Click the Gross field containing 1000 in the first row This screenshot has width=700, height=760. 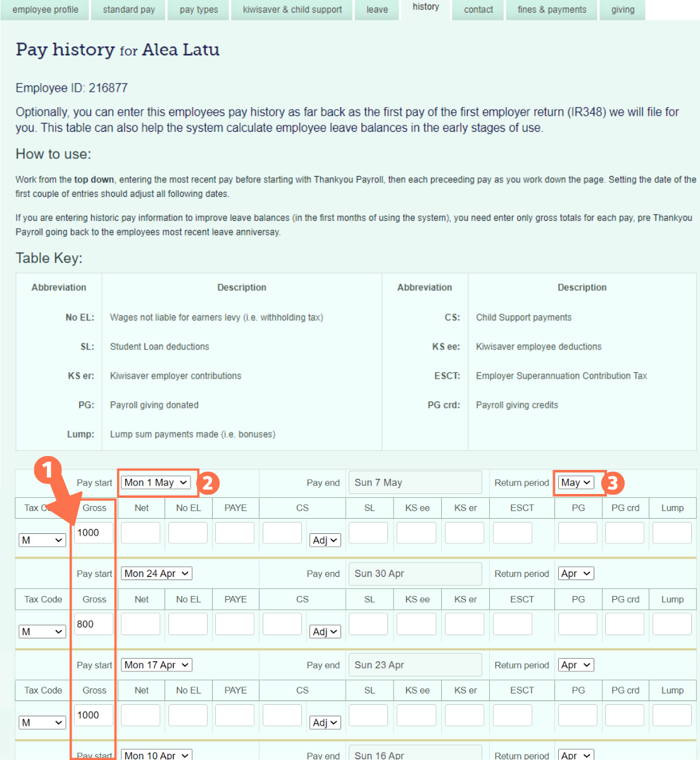tap(93, 533)
